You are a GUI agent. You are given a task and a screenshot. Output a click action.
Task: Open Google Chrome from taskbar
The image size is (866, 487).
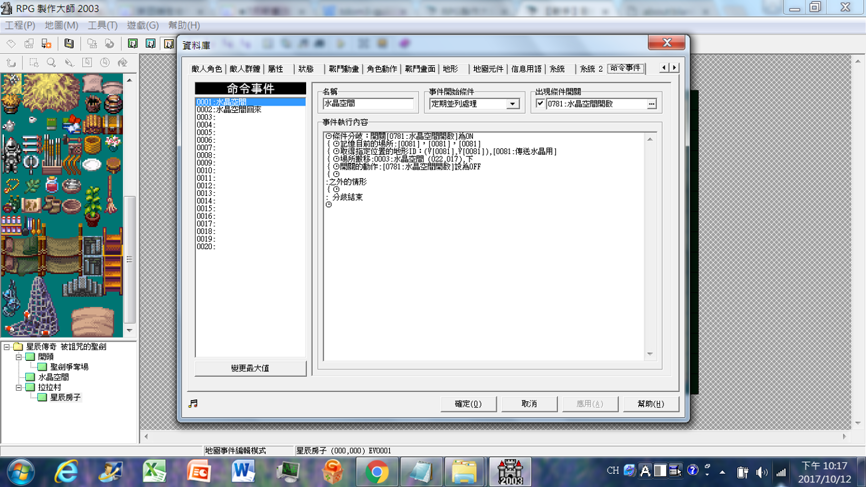point(377,472)
